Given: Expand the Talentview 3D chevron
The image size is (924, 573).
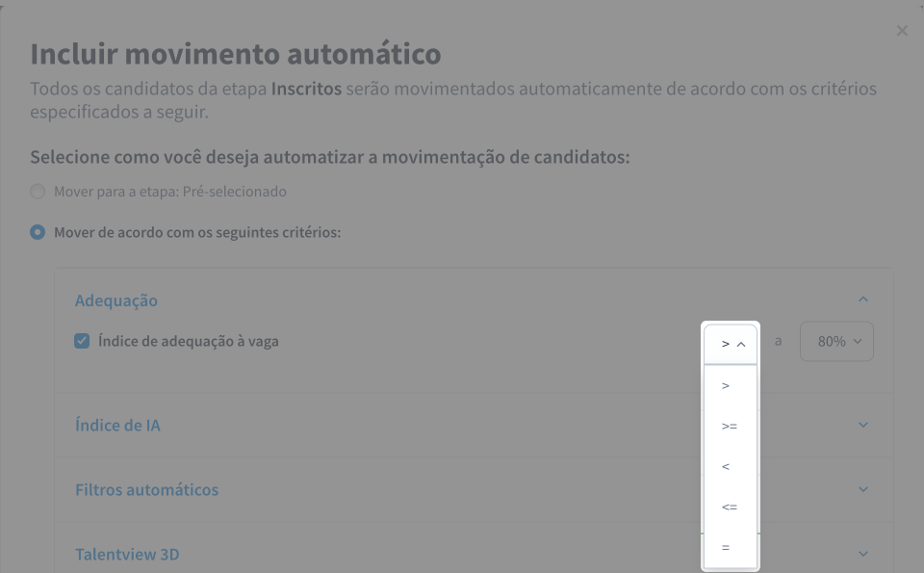Looking at the screenshot, I should pos(863,554).
